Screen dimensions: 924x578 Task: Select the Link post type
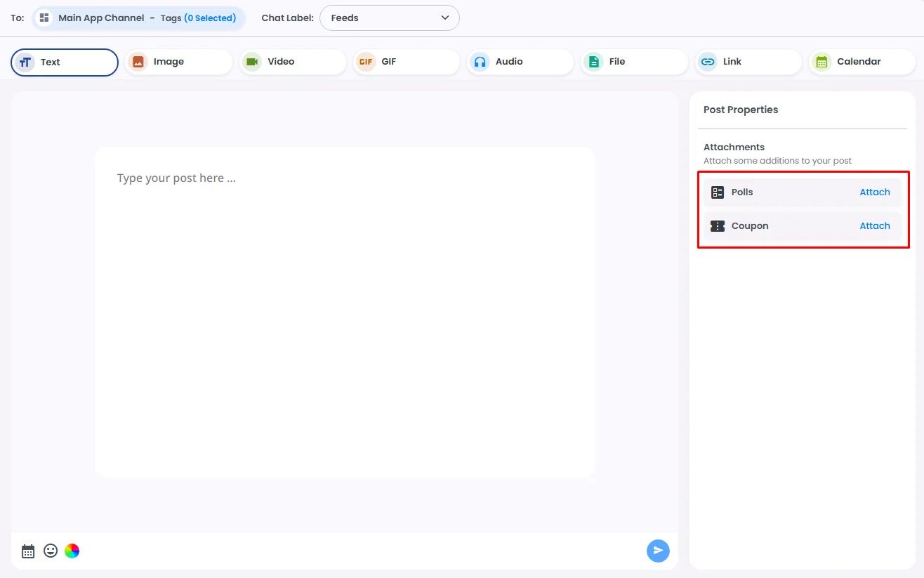(x=748, y=62)
